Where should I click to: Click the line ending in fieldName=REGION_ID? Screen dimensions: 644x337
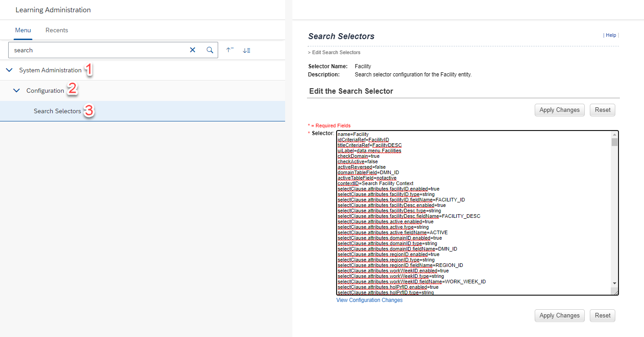click(x=400, y=265)
